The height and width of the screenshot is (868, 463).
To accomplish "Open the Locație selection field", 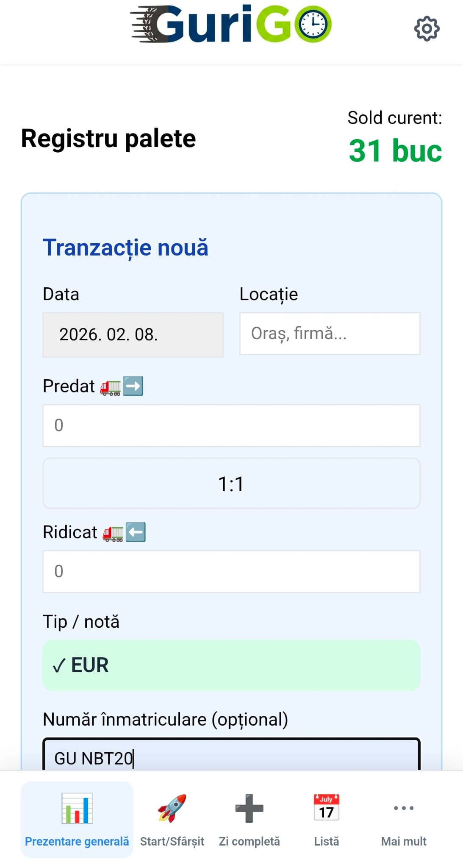I will [330, 334].
